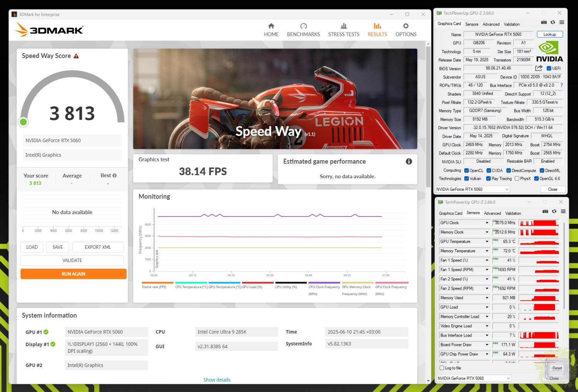Toggle the DirectCompute checkbox
The height and width of the screenshot is (392, 578).
tap(509, 171)
